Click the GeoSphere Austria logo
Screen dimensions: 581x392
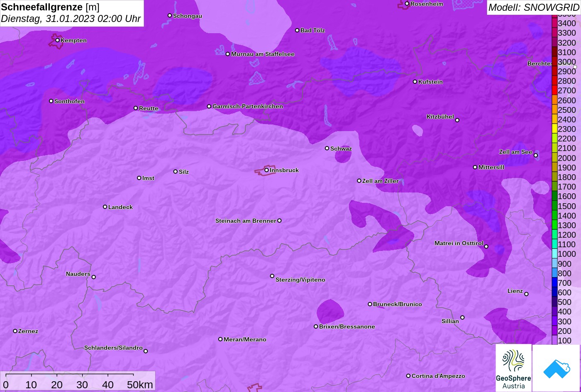[x=513, y=368]
